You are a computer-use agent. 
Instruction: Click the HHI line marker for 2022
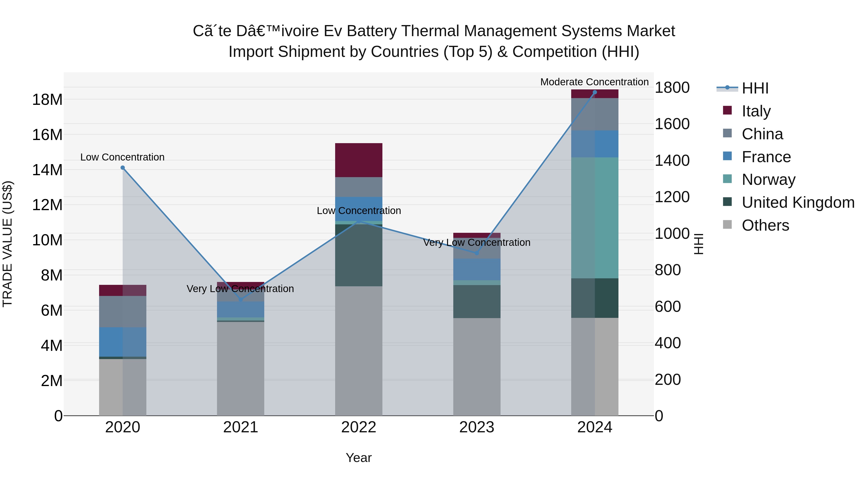[359, 221]
